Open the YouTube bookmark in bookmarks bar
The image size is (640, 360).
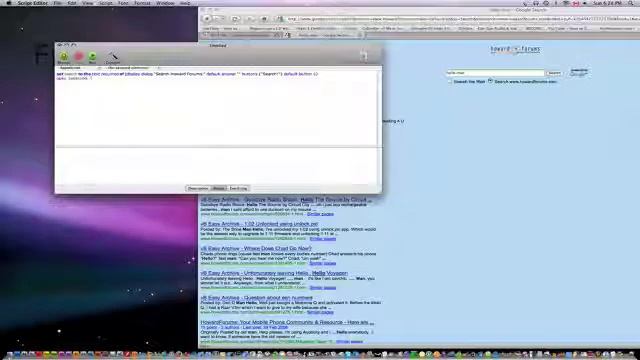[x=568, y=29]
